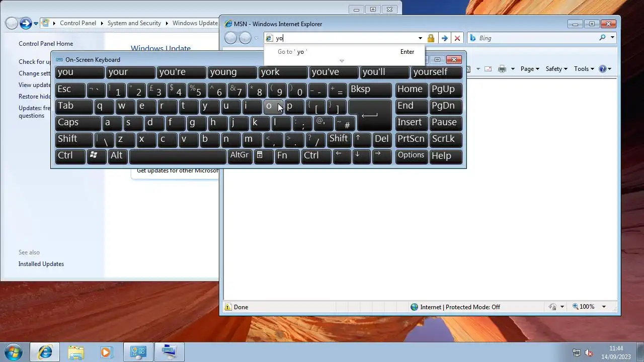The width and height of the screenshot is (644, 362).
Task: Open the IE recent pages dropdown arrow
Action: tap(256, 38)
